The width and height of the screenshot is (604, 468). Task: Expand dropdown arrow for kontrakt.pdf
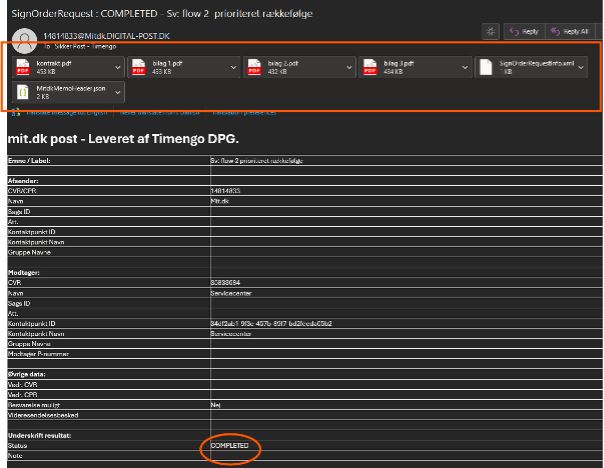[118, 67]
